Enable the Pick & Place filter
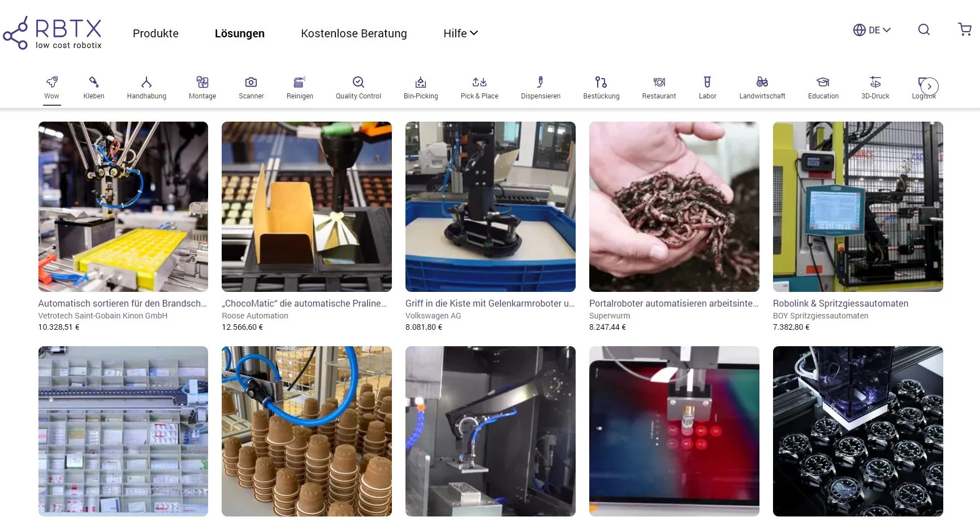This screenshot has height=521, width=980. 479,86
